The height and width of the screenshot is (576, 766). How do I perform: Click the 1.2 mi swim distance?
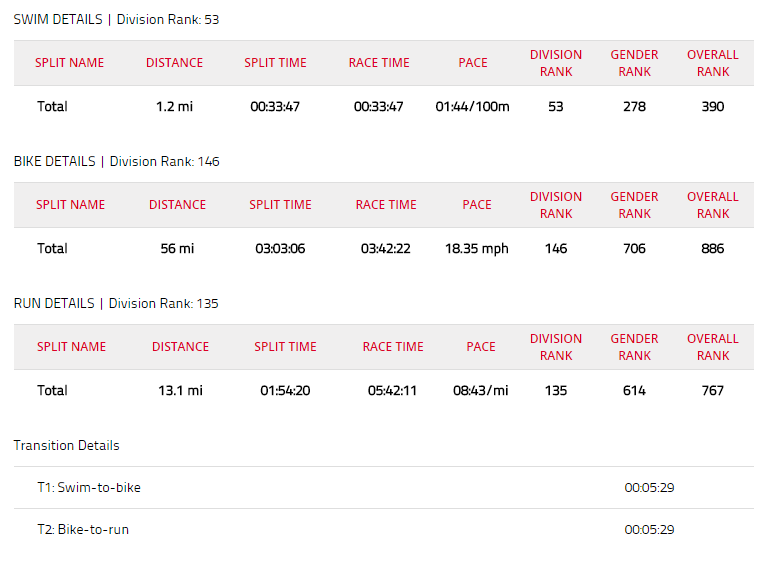click(x=174, y=106)
